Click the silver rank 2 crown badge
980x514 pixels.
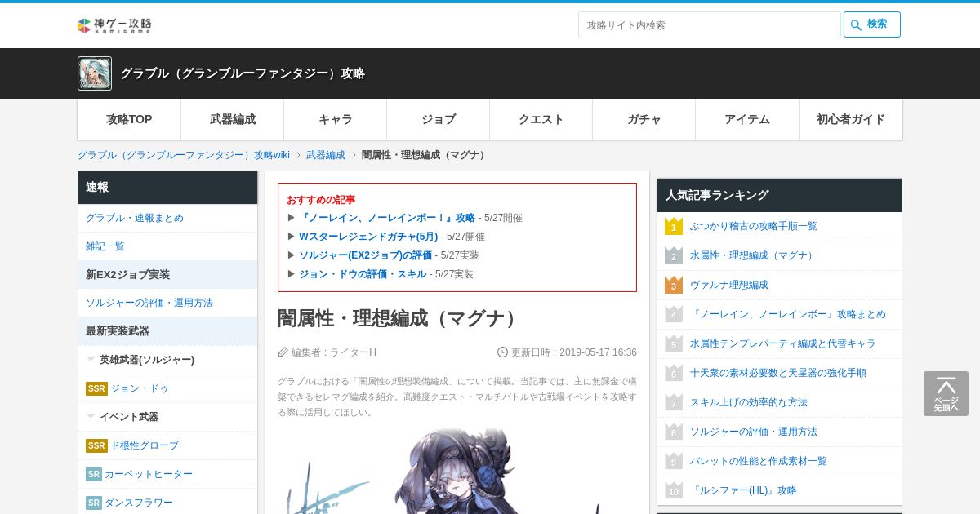point(674,255)
